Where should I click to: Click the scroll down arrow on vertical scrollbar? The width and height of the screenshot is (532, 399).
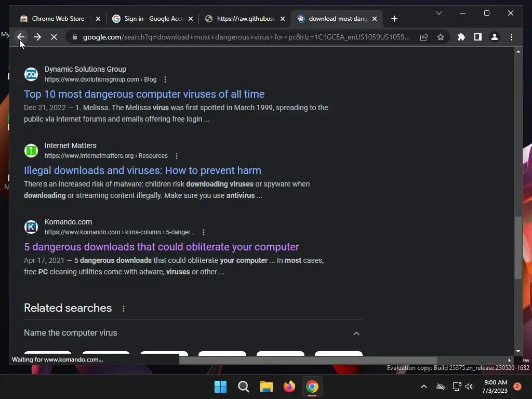pos(518,351)
